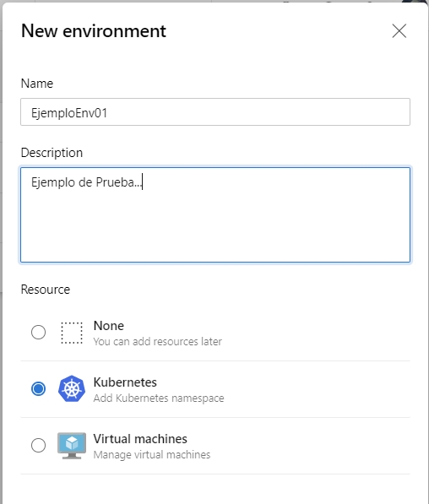Close the New environment dialog

tap(399, 31)
